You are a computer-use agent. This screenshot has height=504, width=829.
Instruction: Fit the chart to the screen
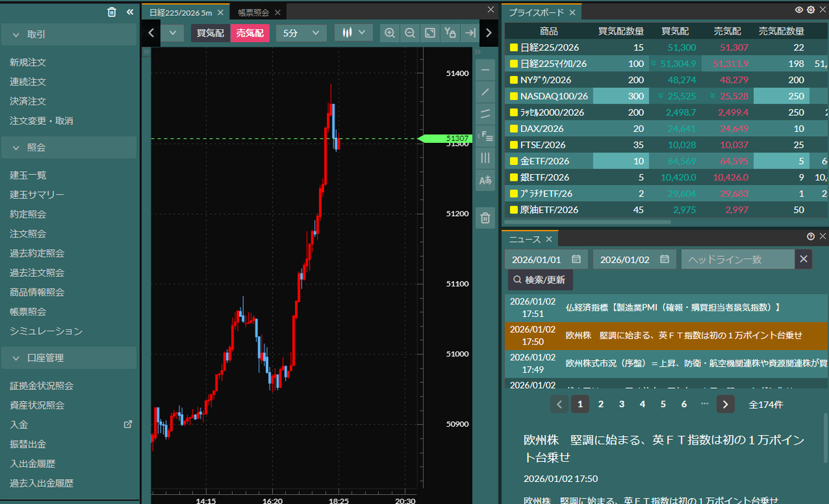430,32
